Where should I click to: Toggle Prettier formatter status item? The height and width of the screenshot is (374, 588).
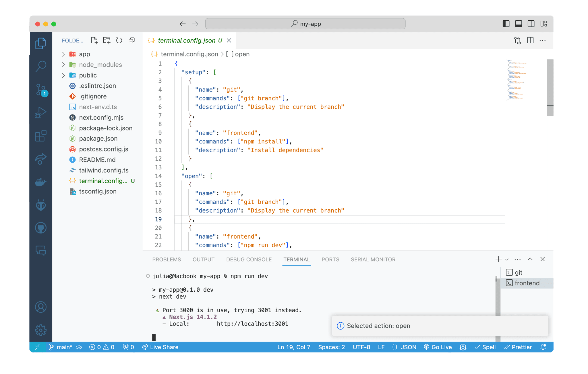point(518,347)
